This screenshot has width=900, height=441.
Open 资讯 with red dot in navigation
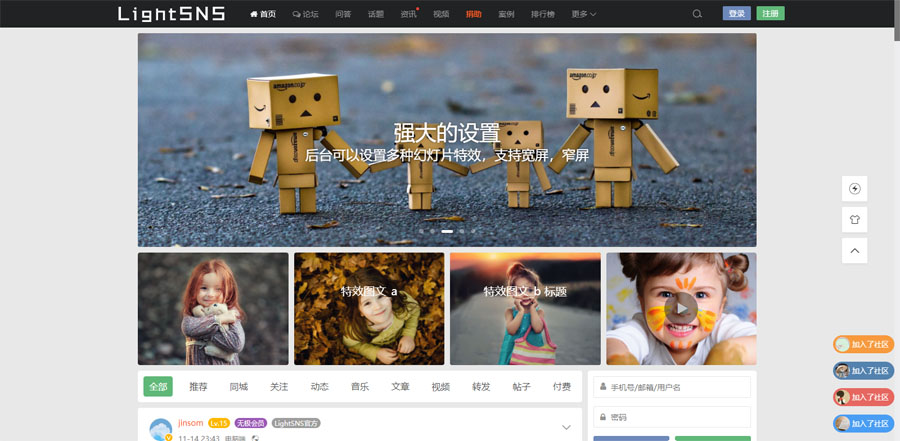[409, 14]
